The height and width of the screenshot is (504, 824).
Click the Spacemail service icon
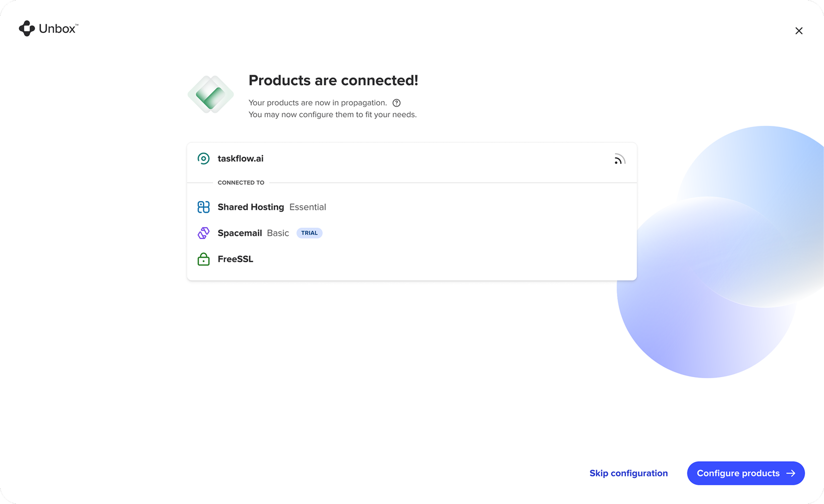click(x=204, y=233)
